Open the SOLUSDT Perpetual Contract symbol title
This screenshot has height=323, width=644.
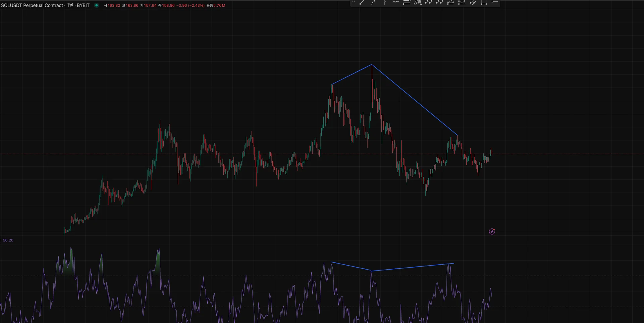pos(45,5)
